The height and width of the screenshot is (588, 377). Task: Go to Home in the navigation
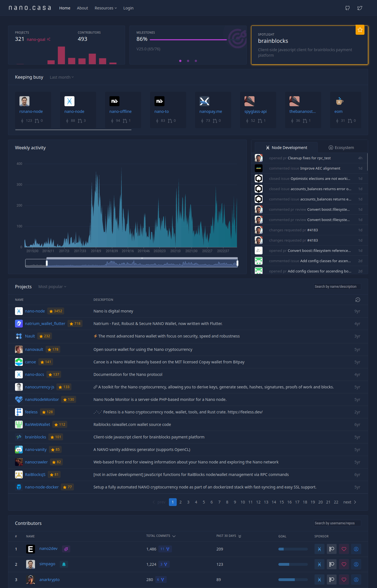click(x=65, y=8)
